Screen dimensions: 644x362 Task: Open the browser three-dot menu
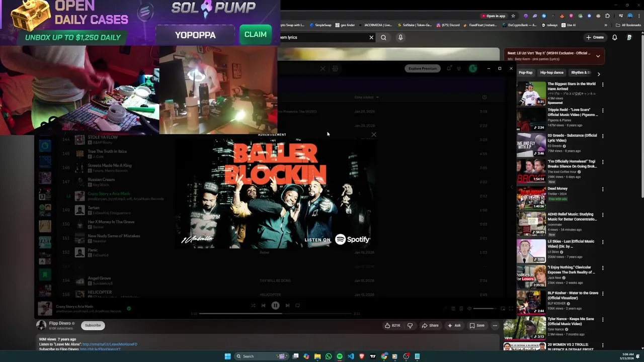[638, 16]
